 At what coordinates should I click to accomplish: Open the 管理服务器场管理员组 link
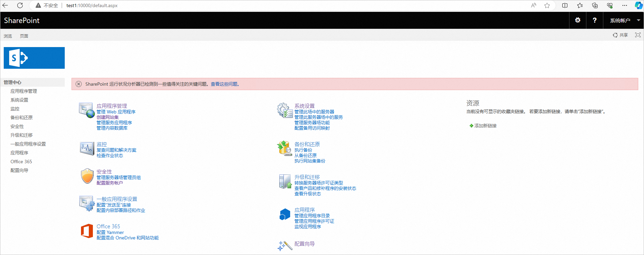(x=119, y=177)
